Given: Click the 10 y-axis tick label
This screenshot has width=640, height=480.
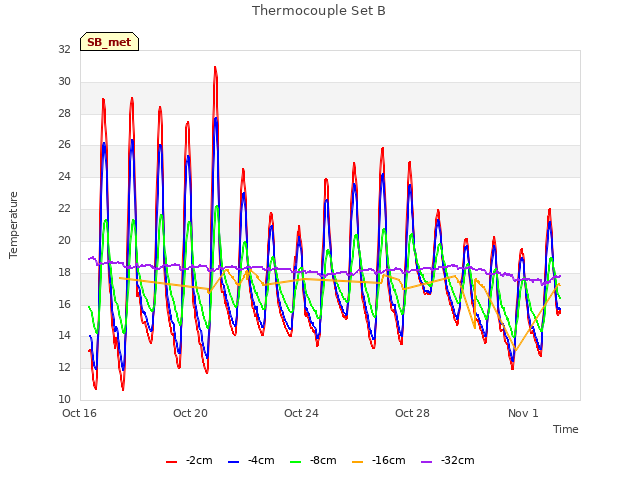Looking at the screenshot, I should coord(64,399).
